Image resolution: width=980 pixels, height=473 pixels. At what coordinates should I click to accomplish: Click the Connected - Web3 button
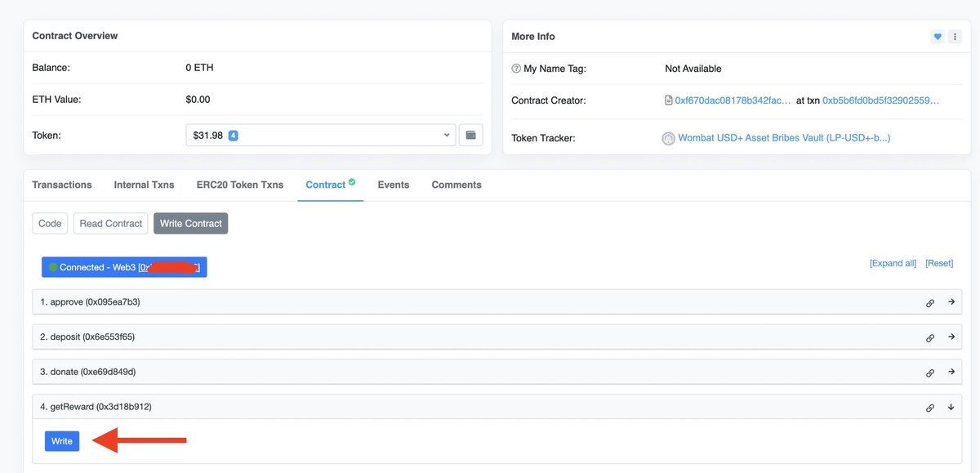tap(124, 267)
